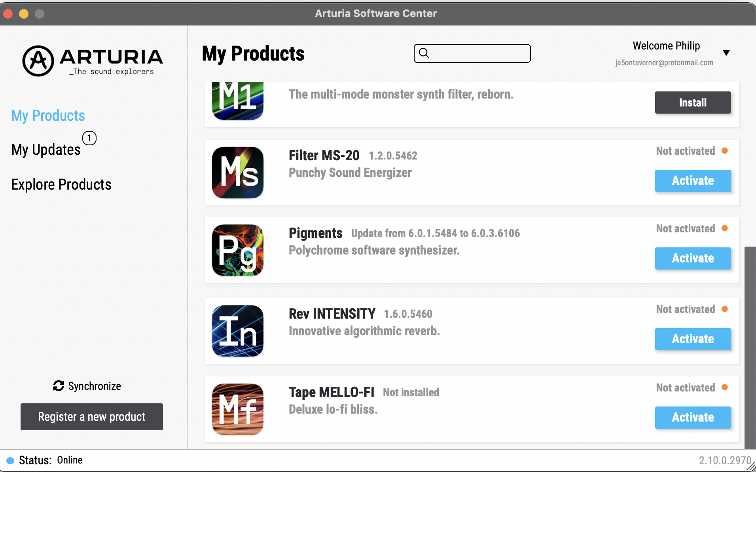Click 'Punchy Sound Energizer' description

(350, 173)
